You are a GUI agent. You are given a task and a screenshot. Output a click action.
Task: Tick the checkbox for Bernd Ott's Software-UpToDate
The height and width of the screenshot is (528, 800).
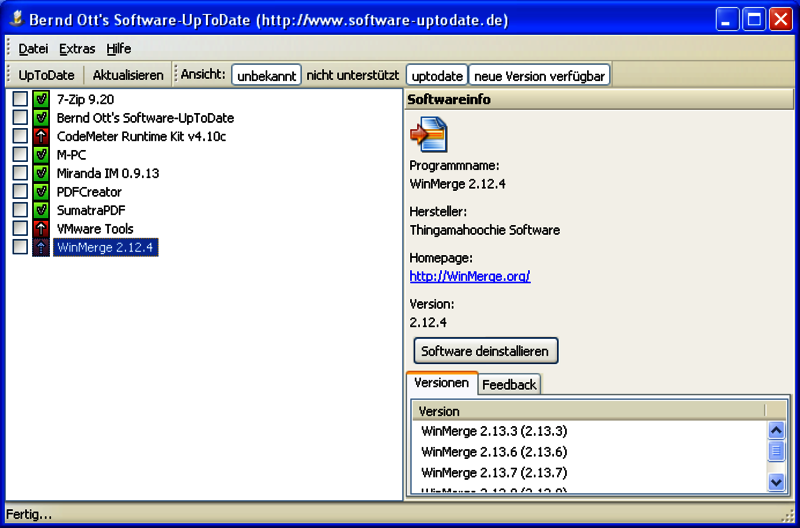(x=20, y=117)
